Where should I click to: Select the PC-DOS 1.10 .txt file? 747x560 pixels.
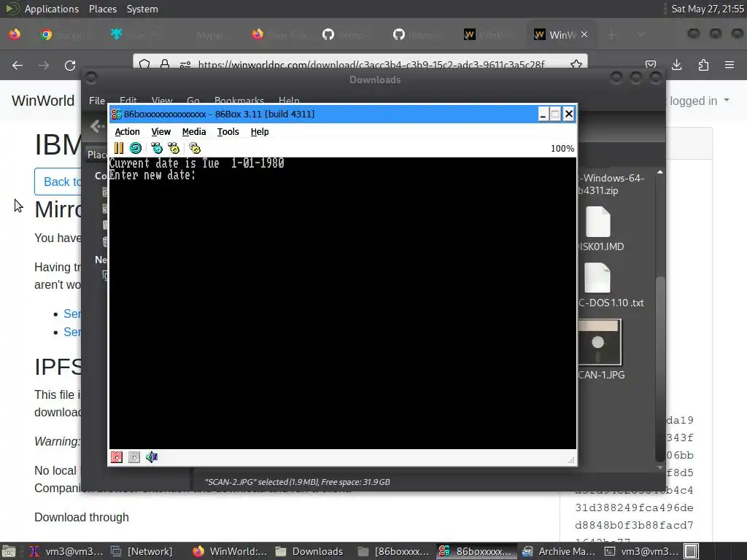click(x=611, y=285)
